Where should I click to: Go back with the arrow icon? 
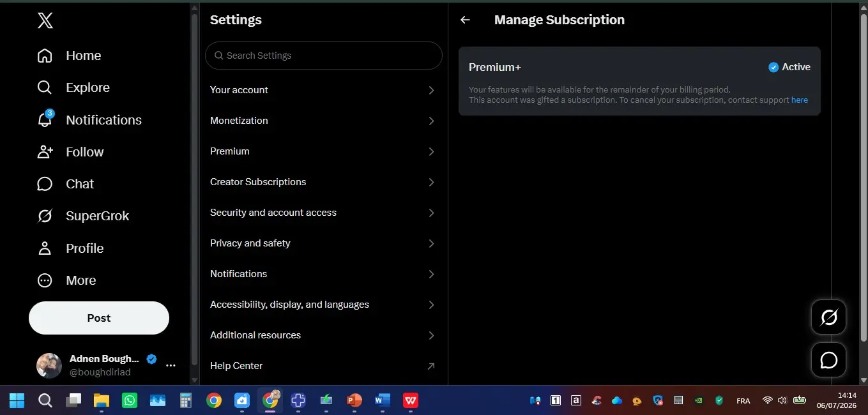[x=465, y=20]
